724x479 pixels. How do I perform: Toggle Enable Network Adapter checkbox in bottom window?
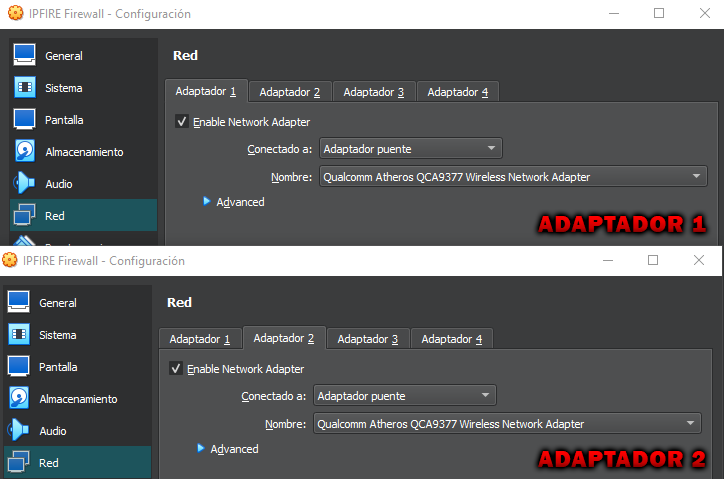pyautogui.click(x=176, y=369)
